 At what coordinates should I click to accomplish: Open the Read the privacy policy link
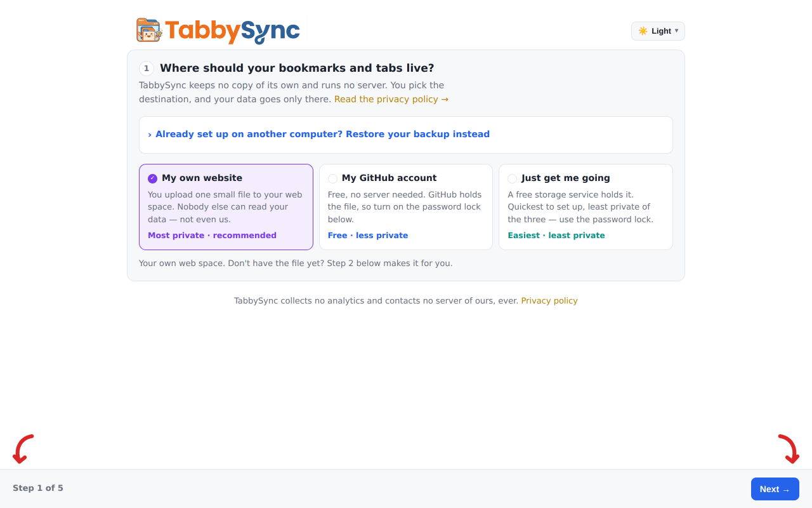[x=391, y=99]
